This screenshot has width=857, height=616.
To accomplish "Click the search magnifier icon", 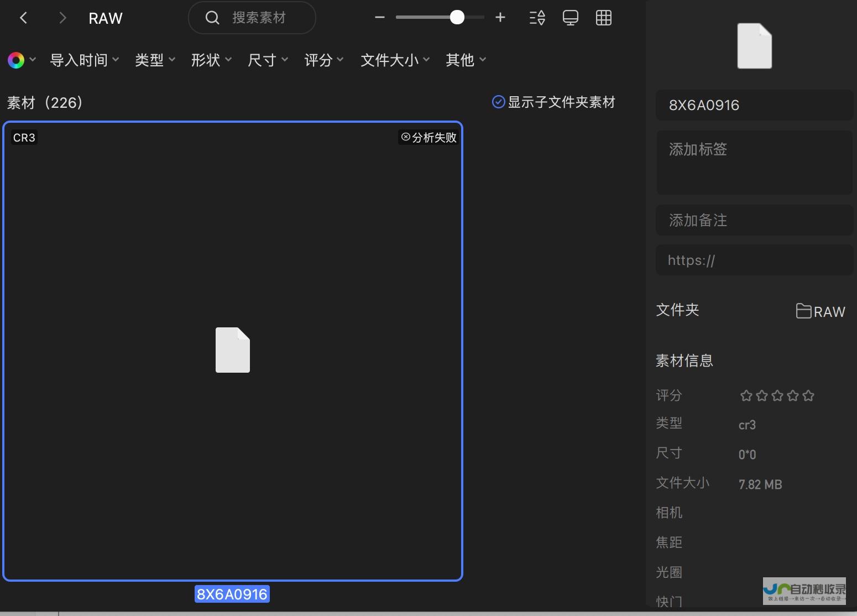I will pyautogui.click(x=212, y=18).
